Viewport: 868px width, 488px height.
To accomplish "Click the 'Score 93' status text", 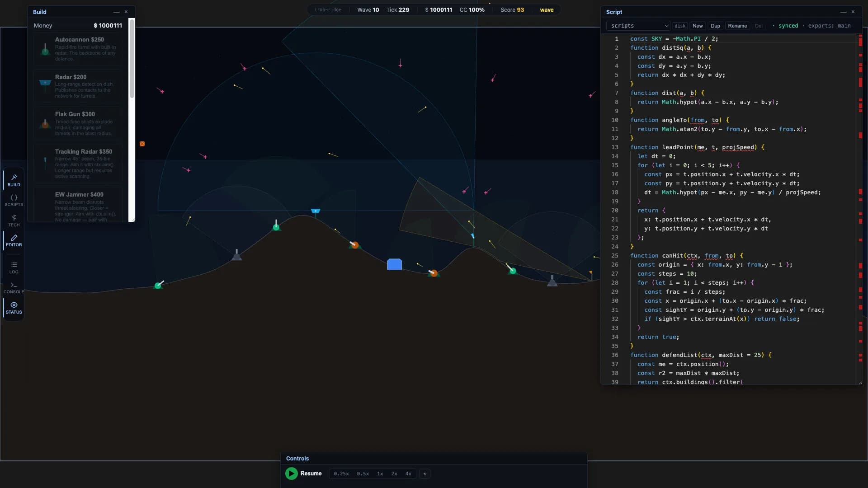I will click(x=512, y=10).
